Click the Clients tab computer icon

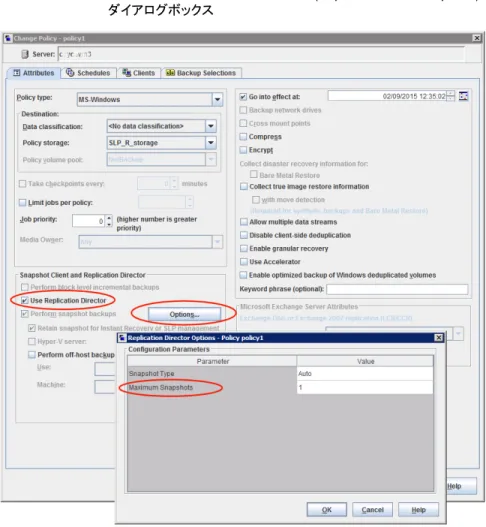pyautogui.click(x=126, y=73)
